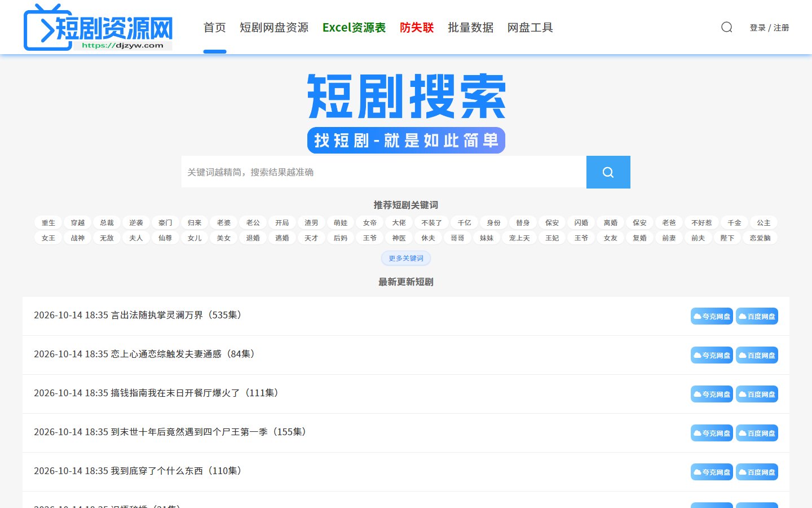Select the red 防失联 menu item
Screen dimensions: 812x508
pyautogui.click(x=417, y=28)
